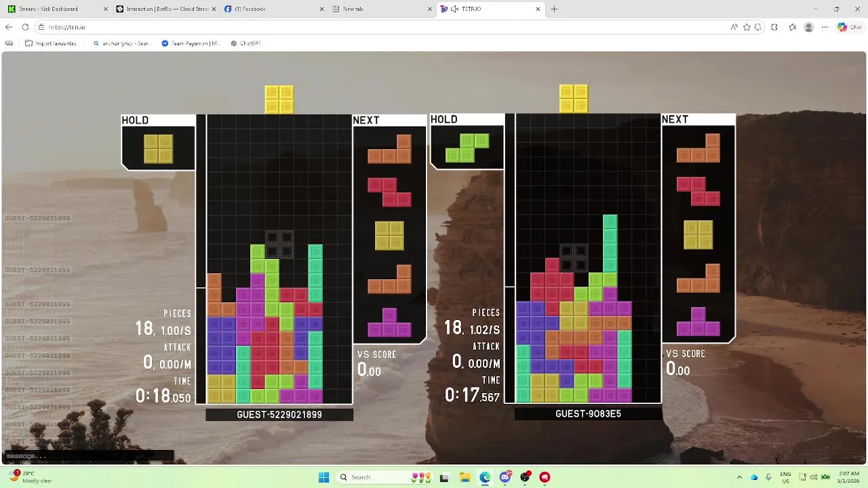Viewport: 868px width, 488px height.
Task: Close the Stream - Kick Dashboard tab
Action: click(x=104, y=9)
